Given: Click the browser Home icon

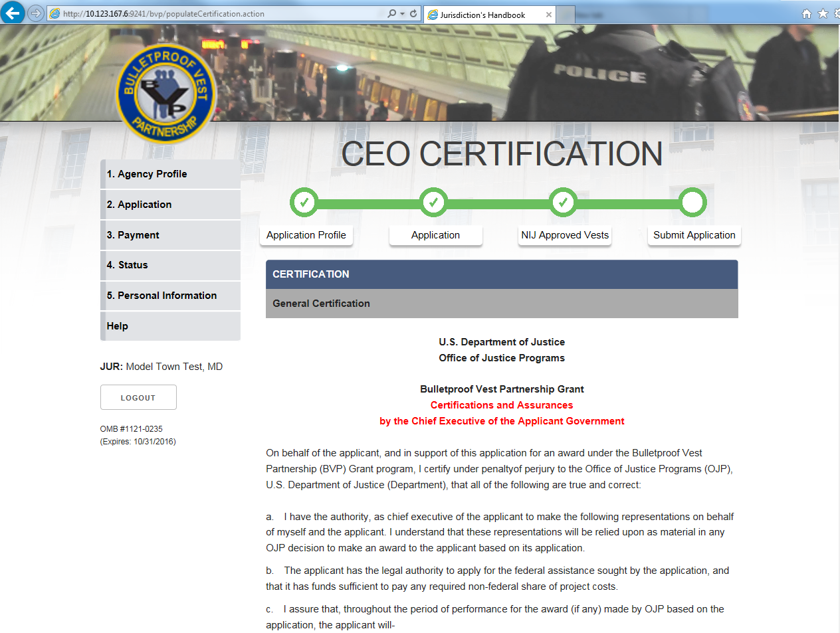Looking at the screenshot, I should 807,13.
